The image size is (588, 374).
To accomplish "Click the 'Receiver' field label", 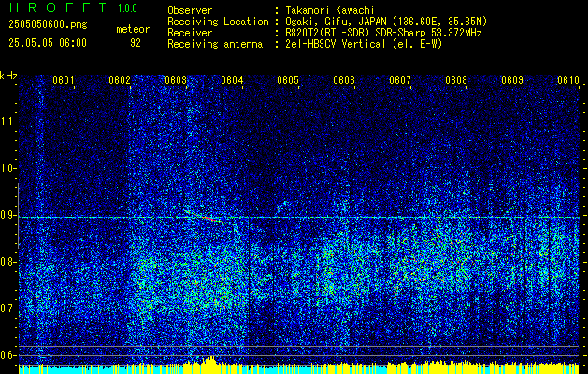I will (x=190, y=33).
